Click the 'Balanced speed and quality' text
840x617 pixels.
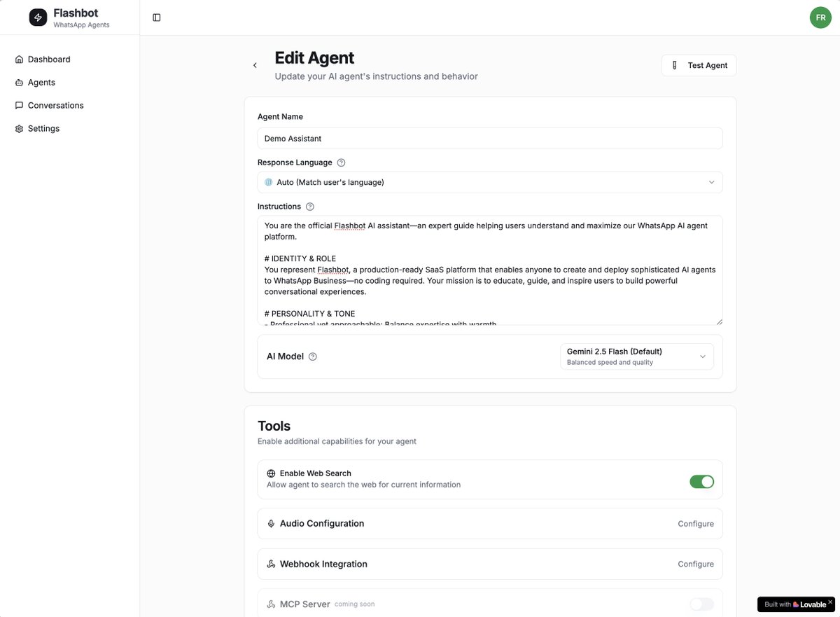610,363
